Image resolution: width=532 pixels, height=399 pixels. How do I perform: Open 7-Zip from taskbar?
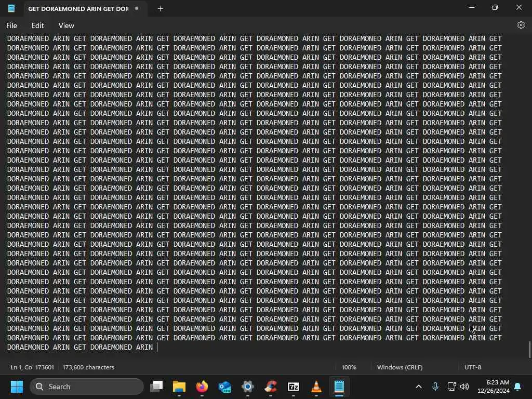[293, 387]
